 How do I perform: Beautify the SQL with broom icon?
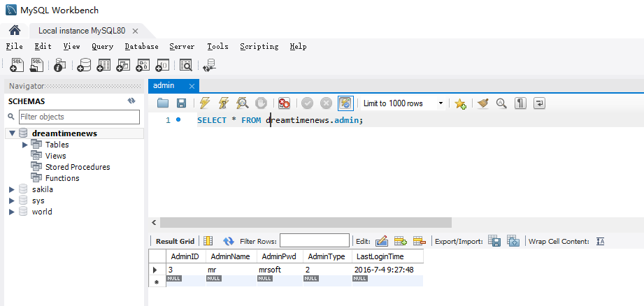tap(483, 103)
